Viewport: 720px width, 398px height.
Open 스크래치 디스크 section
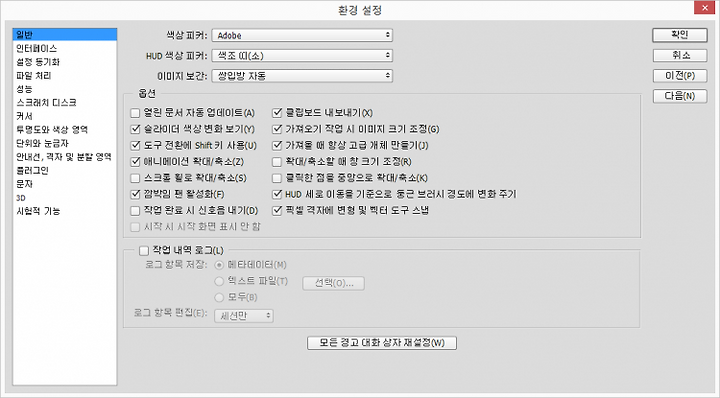(46, 102)
